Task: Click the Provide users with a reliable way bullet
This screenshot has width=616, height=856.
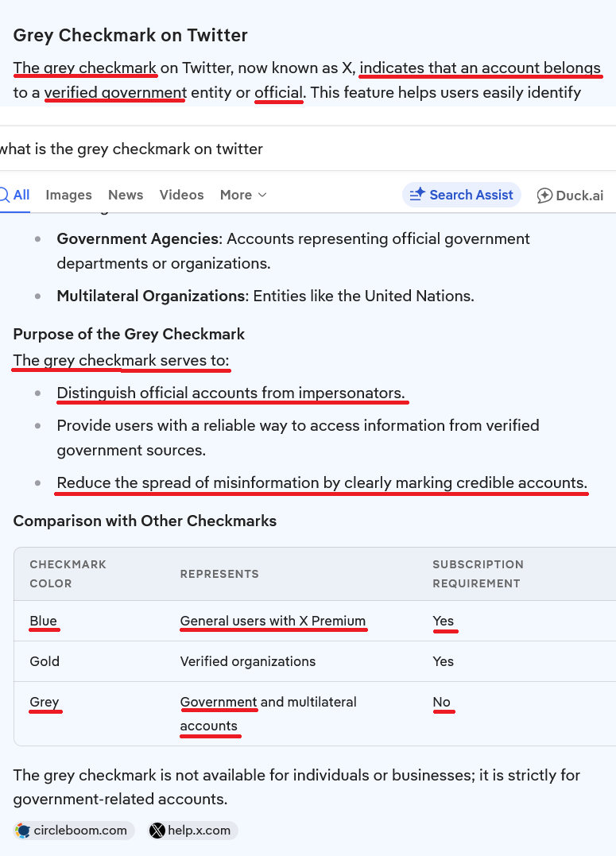Action: (297, 438)
